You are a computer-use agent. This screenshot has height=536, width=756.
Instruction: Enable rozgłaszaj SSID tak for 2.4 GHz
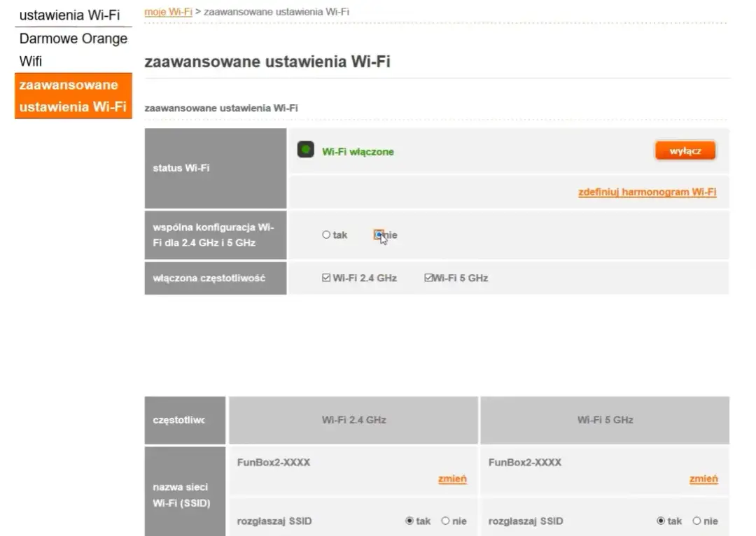pos(409,521)
